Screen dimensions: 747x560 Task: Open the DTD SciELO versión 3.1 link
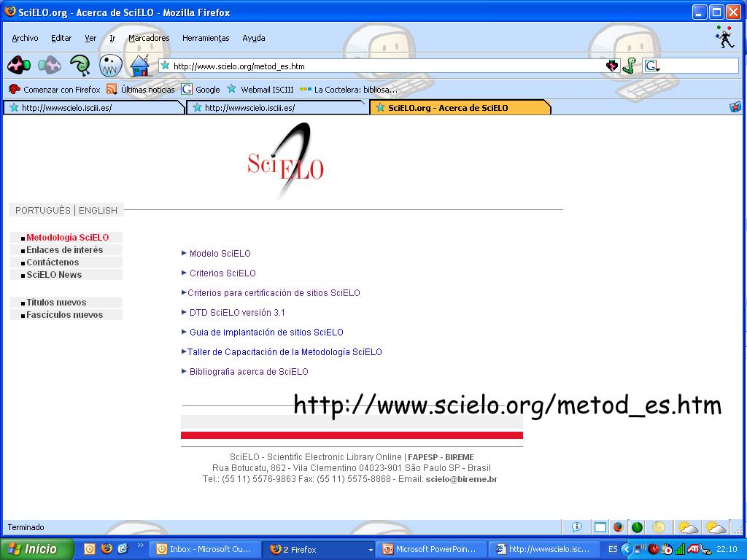tap(237, 312)
